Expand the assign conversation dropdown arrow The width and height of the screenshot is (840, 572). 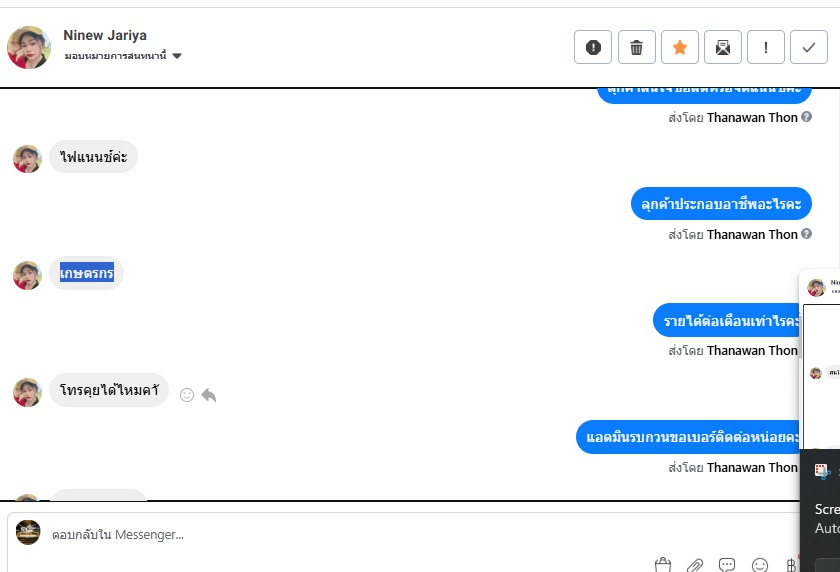[x=177, y=56]
